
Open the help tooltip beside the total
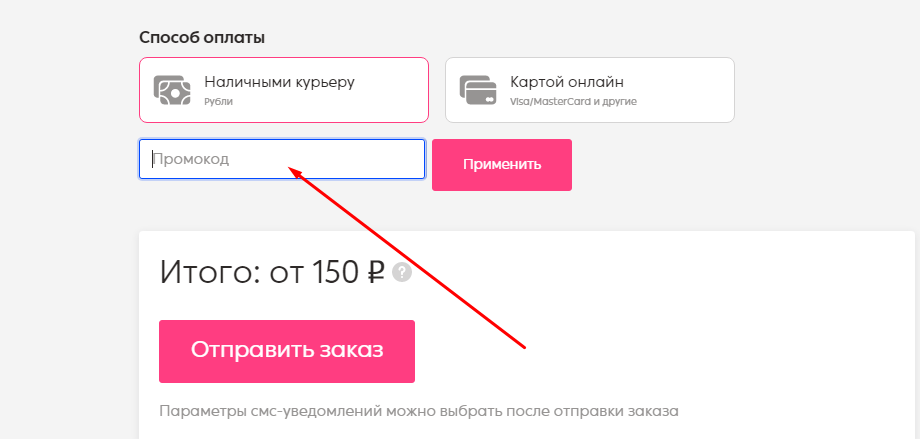point(402,272)
